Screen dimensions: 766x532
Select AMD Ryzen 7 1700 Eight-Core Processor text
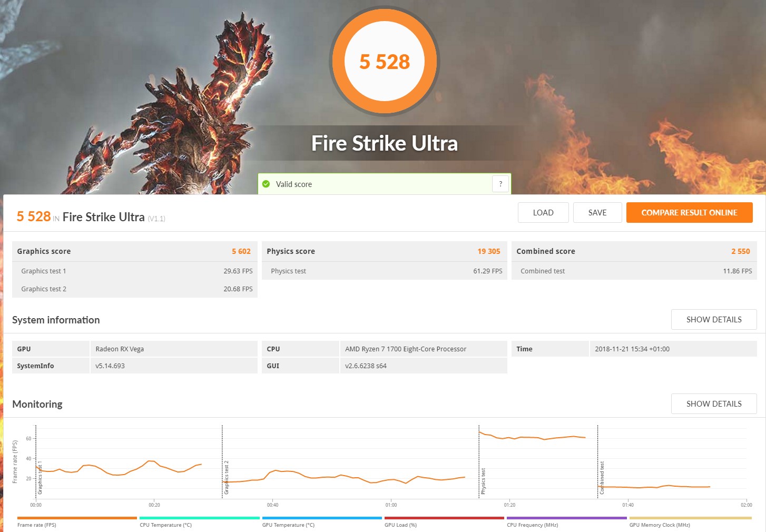[406, 349]
